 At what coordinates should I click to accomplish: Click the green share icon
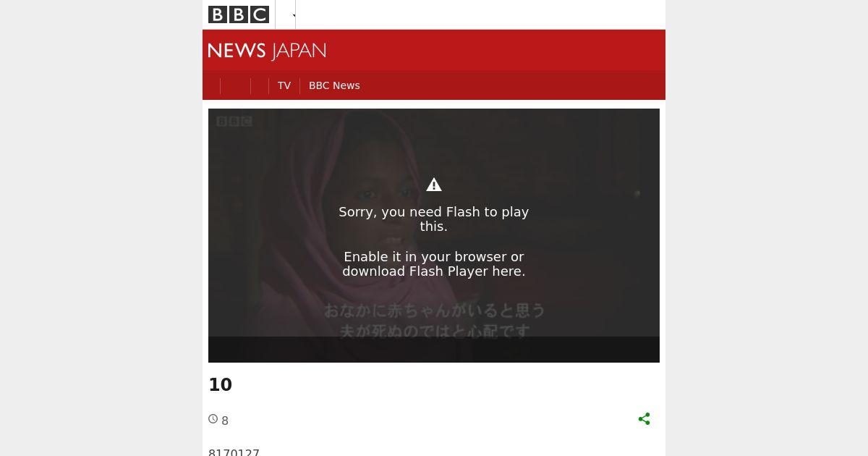point(644,419)
